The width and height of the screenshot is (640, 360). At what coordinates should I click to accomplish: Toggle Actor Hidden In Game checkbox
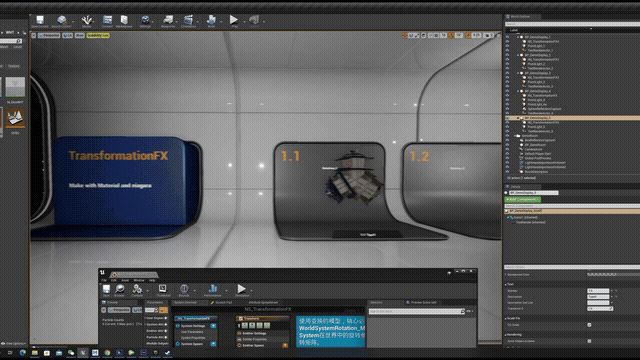pos(589,341)
